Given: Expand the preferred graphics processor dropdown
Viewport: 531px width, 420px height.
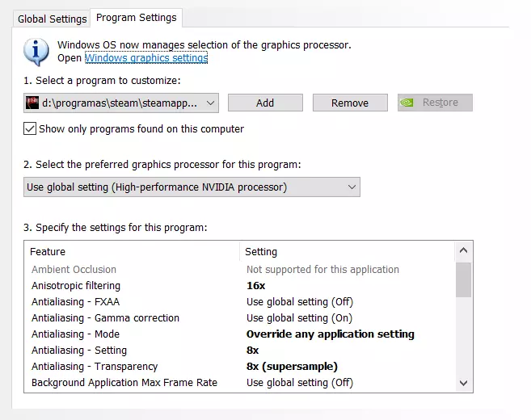Looking at the screenshot, I should [x=352, y=187].
